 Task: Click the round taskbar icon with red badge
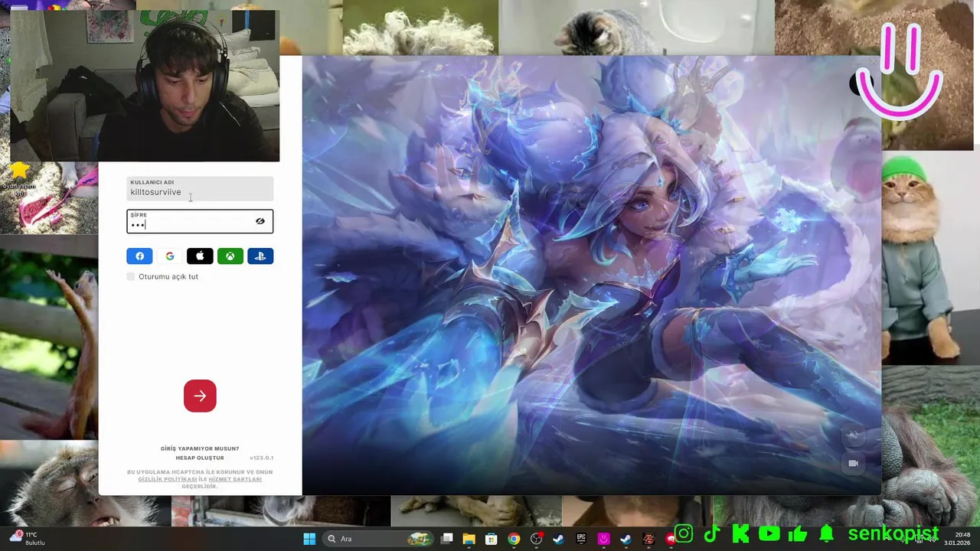point(537,539)
